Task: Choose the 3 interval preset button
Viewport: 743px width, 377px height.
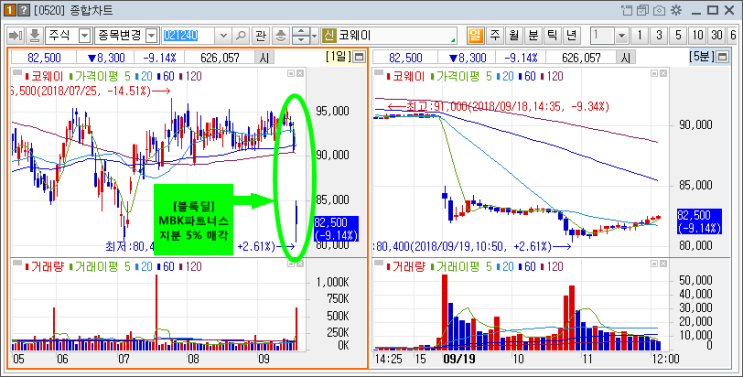Action: pos(659,35)
